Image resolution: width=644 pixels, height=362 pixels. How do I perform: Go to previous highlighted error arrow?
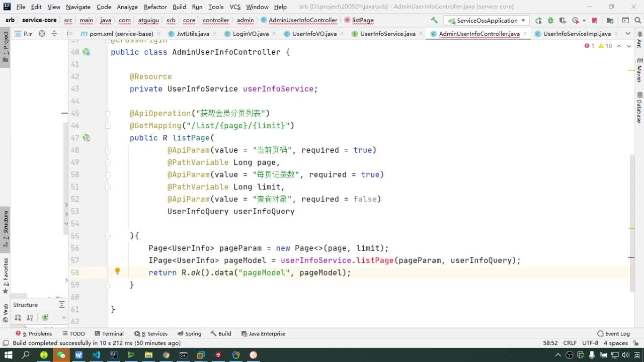tap(619, 46)
